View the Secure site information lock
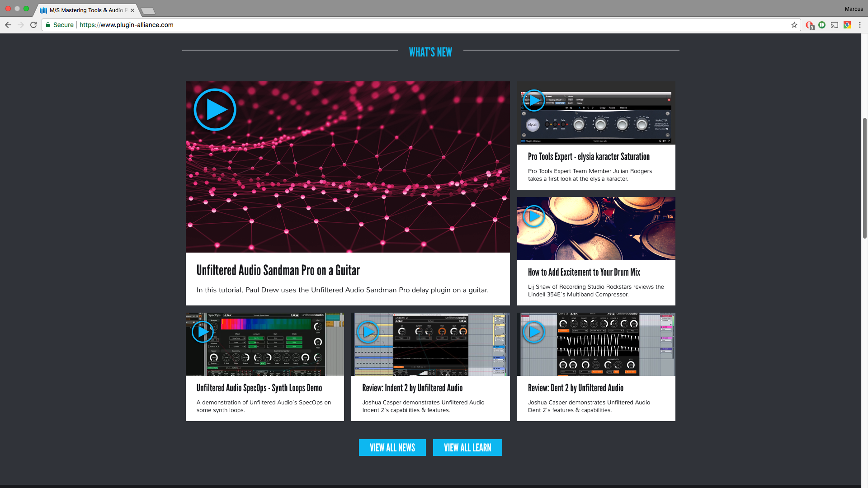Screen dimensions: 868x488 (x=59, y=25)
